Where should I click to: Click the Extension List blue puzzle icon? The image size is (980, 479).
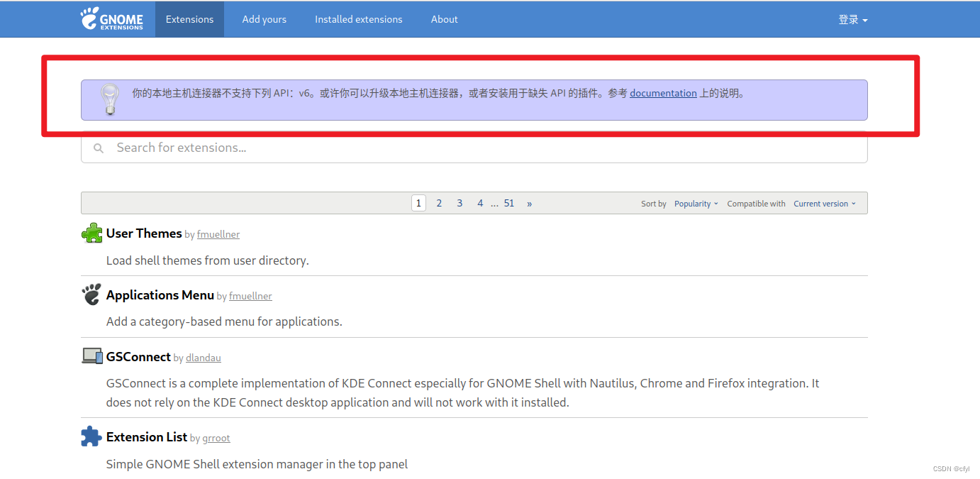click(91, 436)
